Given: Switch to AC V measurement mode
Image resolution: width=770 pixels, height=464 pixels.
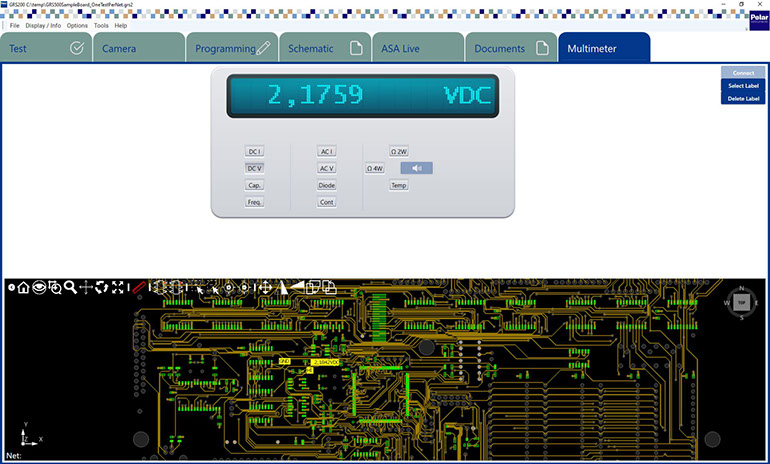Looking at the screenshot, I should 326,169.
